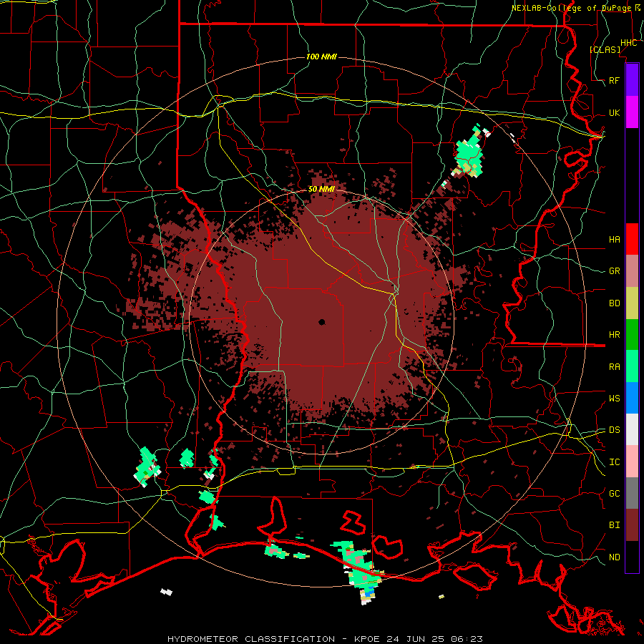Click the 24 JUN 25 date text
The image size is (644, 644).
[415, 639]
